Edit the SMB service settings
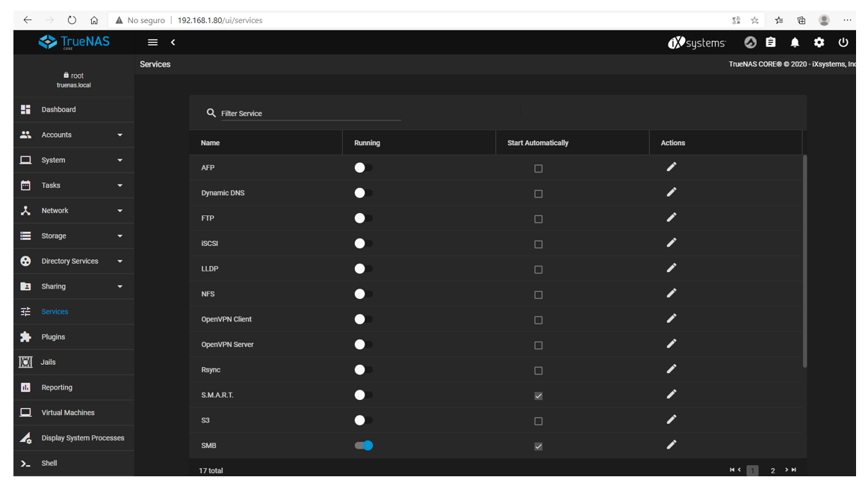 [x=671, y=444]
